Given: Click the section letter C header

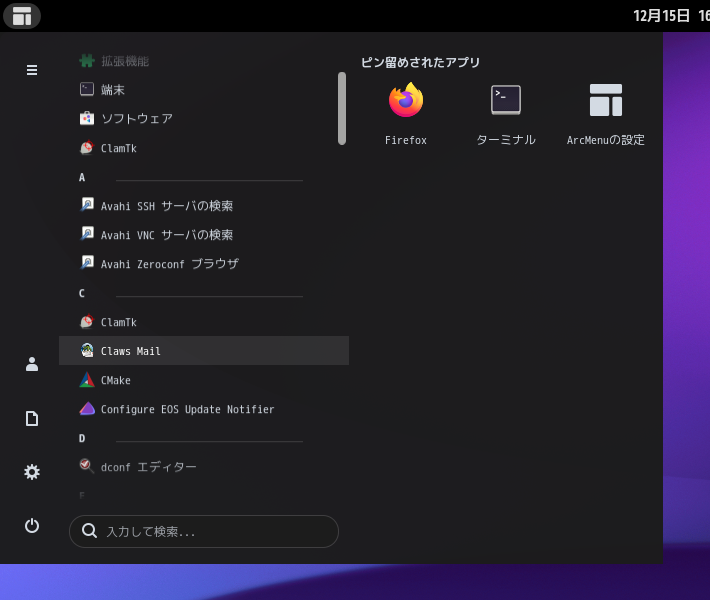Looking at the screenshot, I should pyautogui.click(x=82, y=293).
